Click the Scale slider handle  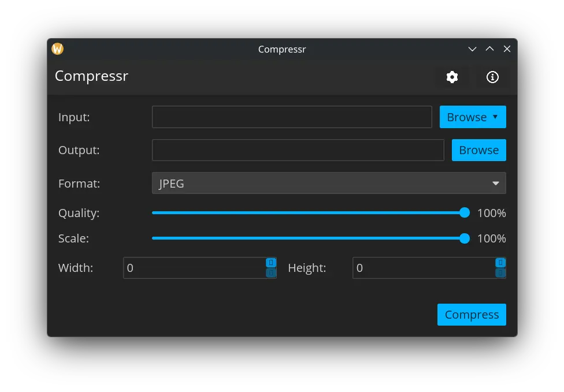[x=465, y=238]
